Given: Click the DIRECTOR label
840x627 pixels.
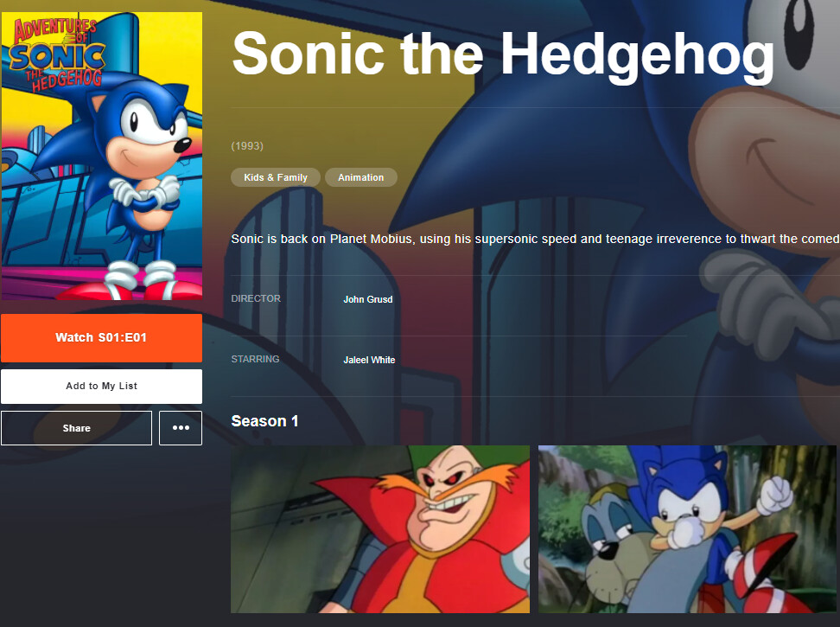Looking at the screenshot, I should click(x=256, y=298).
